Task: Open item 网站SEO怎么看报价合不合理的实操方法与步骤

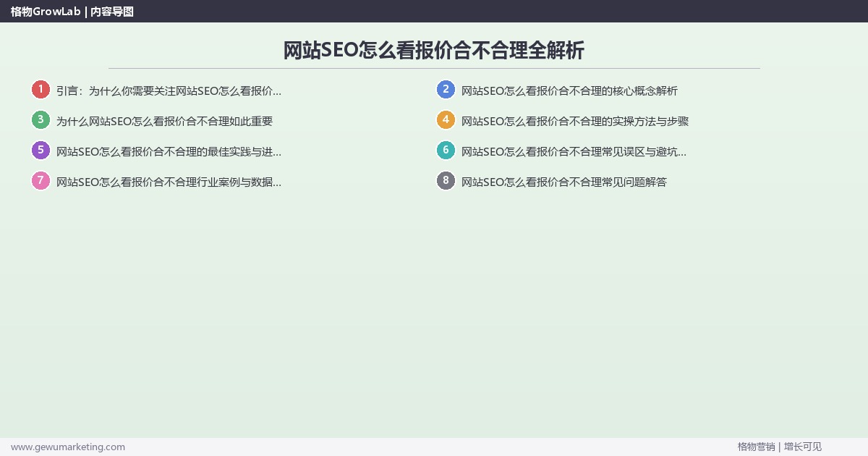Action: click(x=575, y=122)
